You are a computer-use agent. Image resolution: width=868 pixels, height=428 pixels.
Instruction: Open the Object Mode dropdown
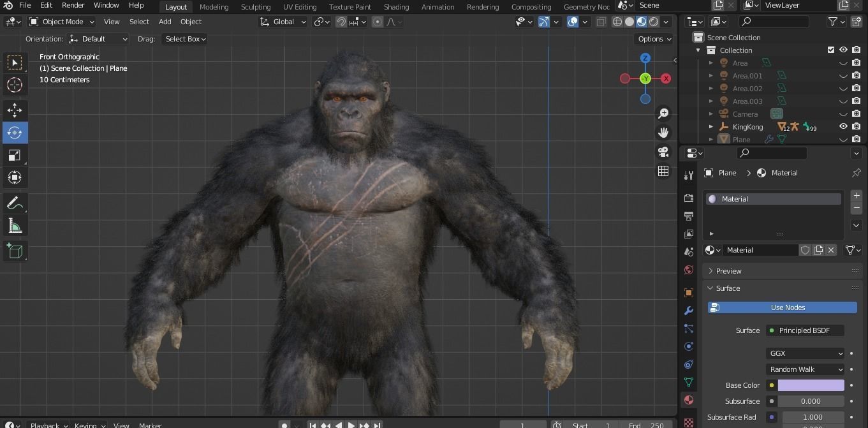pos(62,22)
